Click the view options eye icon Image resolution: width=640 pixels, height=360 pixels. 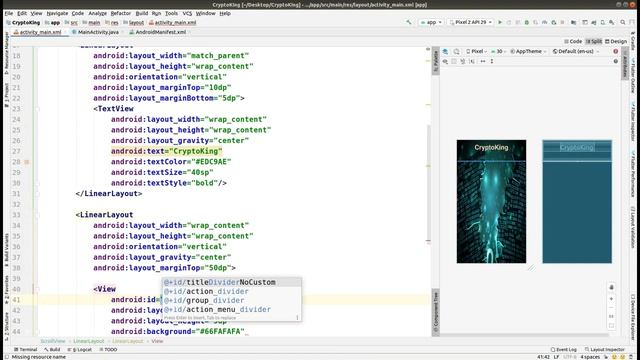445,61
